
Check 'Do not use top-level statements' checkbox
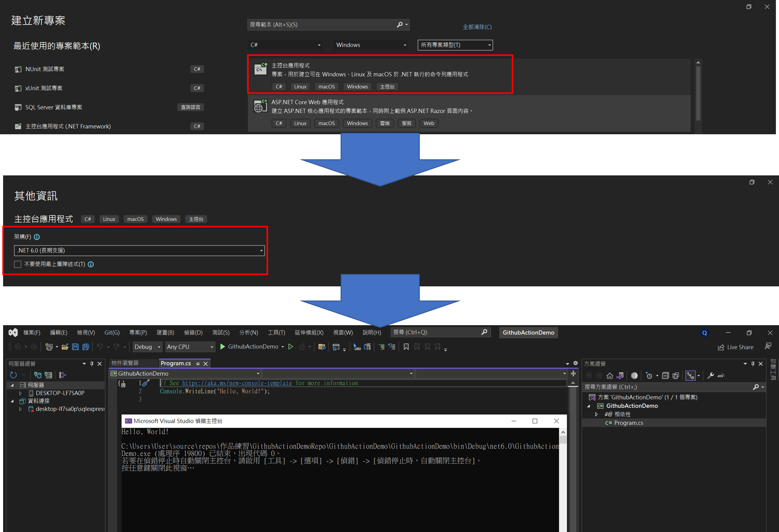click(18, 264)
